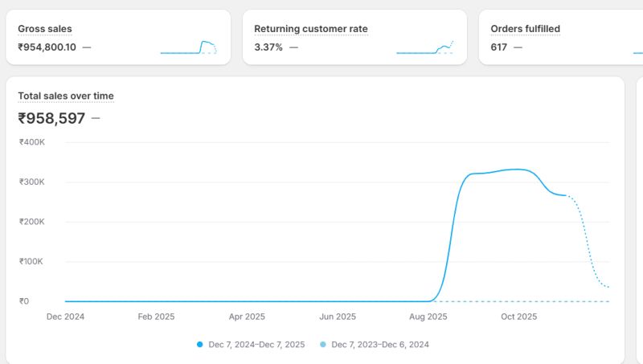
Task: Toggle the Dec 7, 2024–Dec 7, 2025 legend label
Action: (256, 345)
